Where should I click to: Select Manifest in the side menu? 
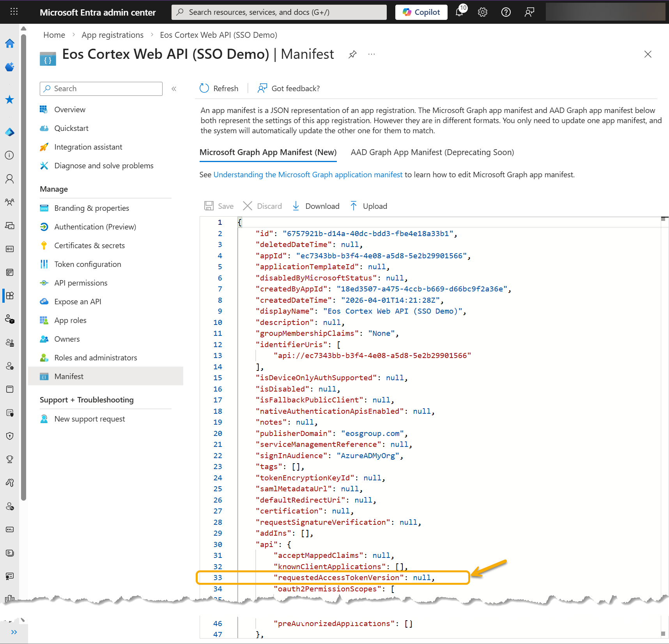tap(106, 376)
